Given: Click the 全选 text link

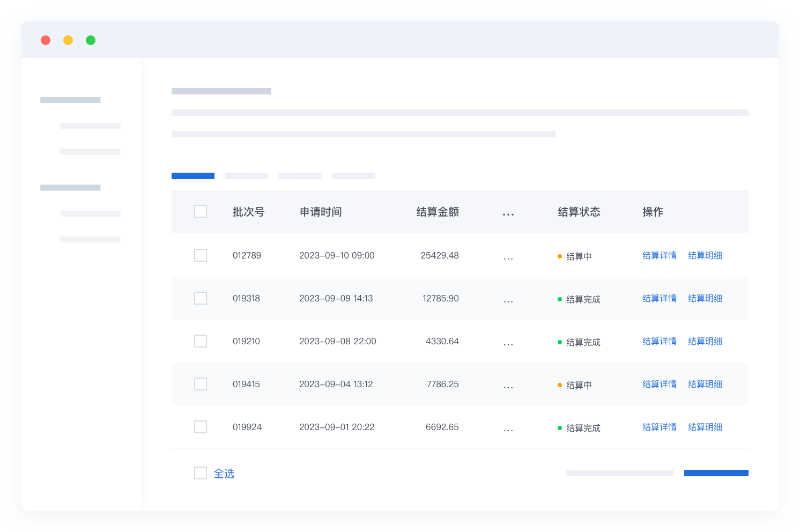Looking at the screenshot, I should coord(224,474).
